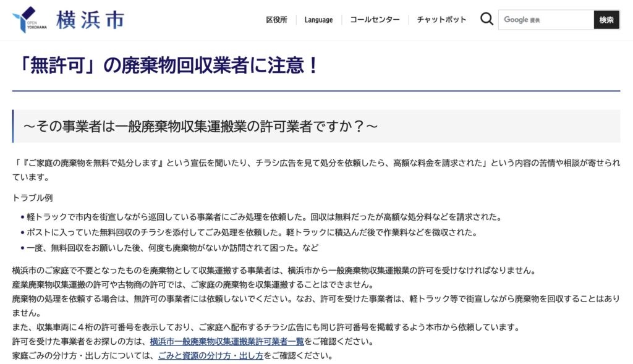Open the チャットボット header link
Image resolution: width=633 pixels, height=364 pixels.
(441, 20)
